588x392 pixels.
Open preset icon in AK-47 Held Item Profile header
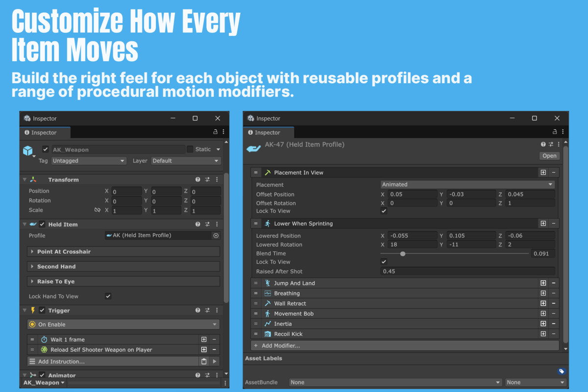click(551, 145)
